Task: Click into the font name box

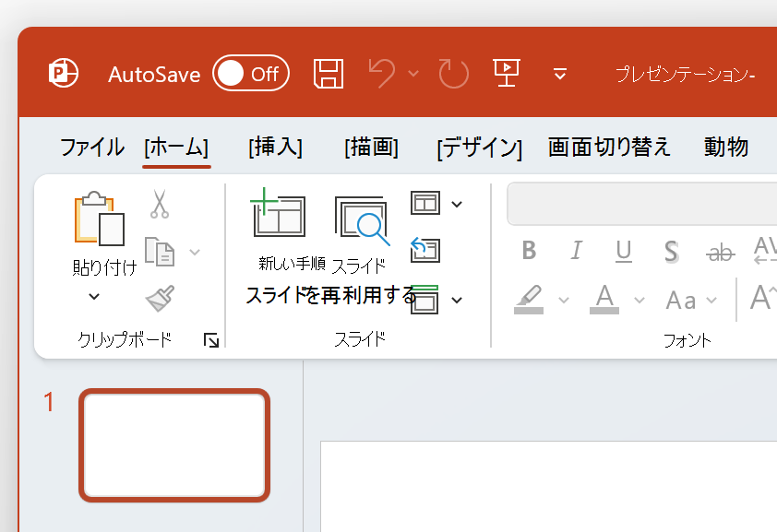Action: (x=641, y=204)
